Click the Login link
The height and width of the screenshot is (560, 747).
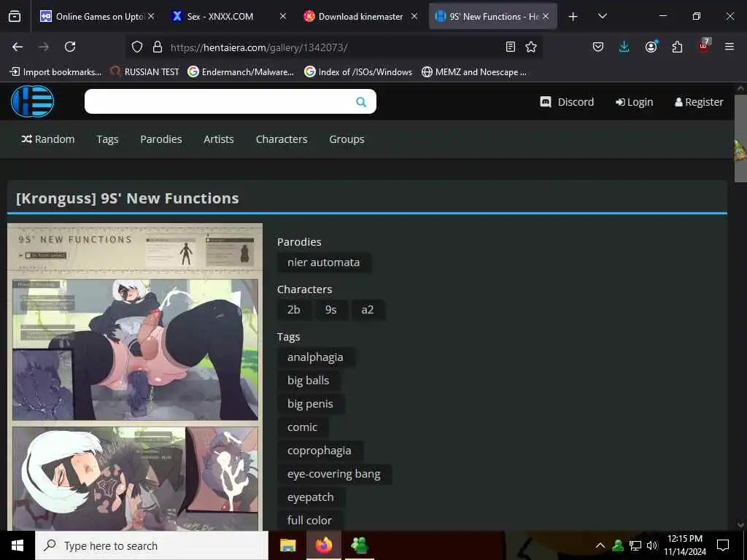click(x=634, y=102)
